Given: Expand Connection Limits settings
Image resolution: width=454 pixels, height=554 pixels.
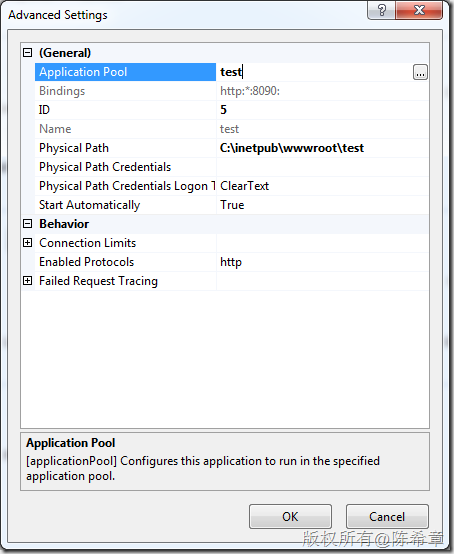Looking at the screenshot, I should point(28,243).
